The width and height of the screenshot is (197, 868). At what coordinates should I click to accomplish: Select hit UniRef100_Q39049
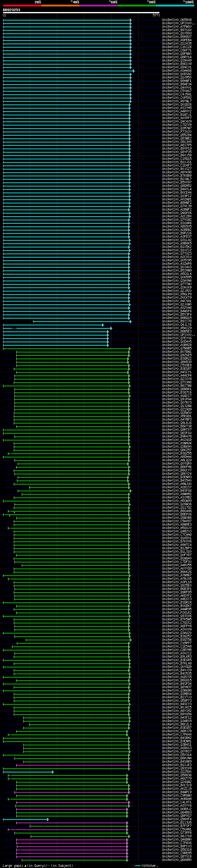point(177,60)
